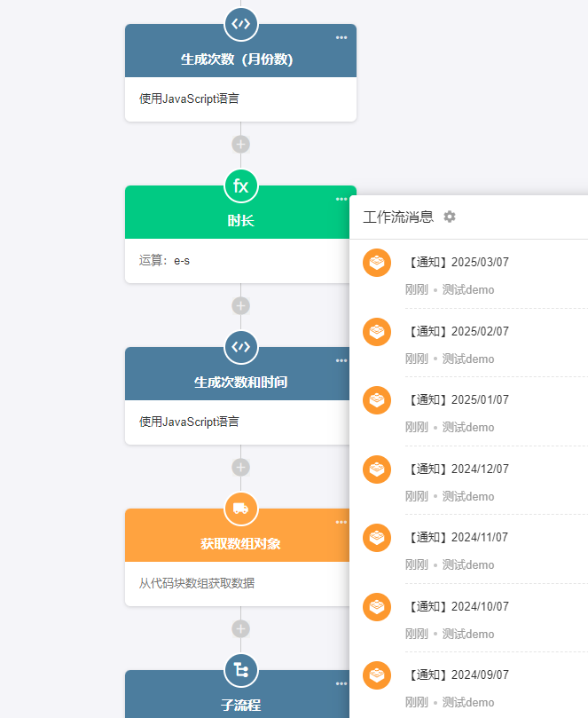Add node below 时长 node
Screen dimensions: 588x718
(x=240, y=306)
